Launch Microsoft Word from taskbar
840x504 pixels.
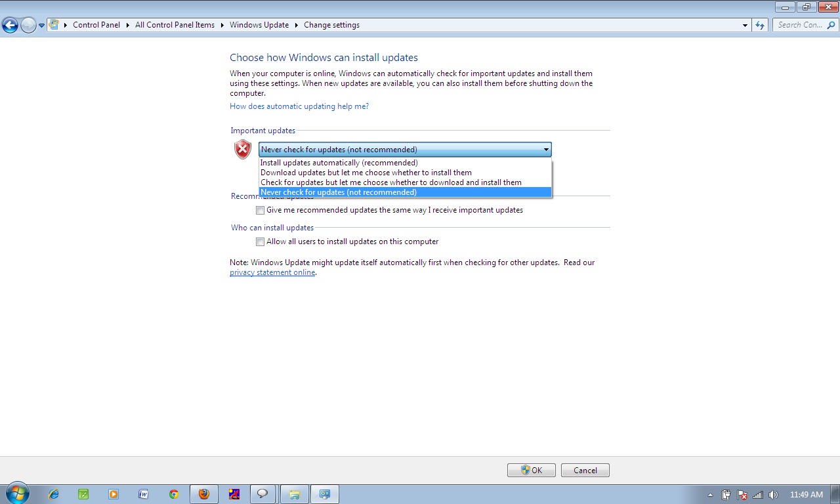(x=144, y=494)
